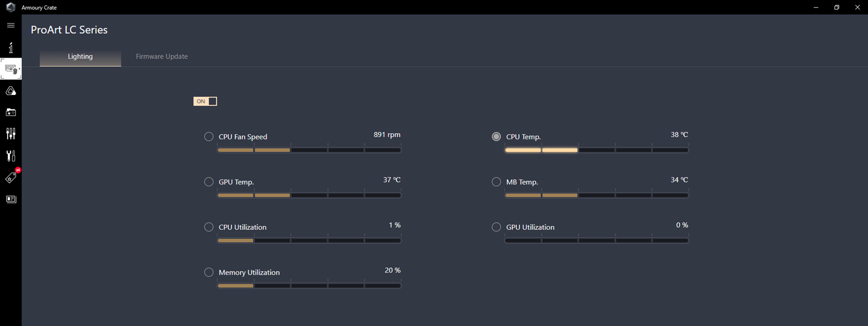Screen dimensions: 868x326
Task: Open the Tools wrench icon in sidebar
Action: [11, 156]
